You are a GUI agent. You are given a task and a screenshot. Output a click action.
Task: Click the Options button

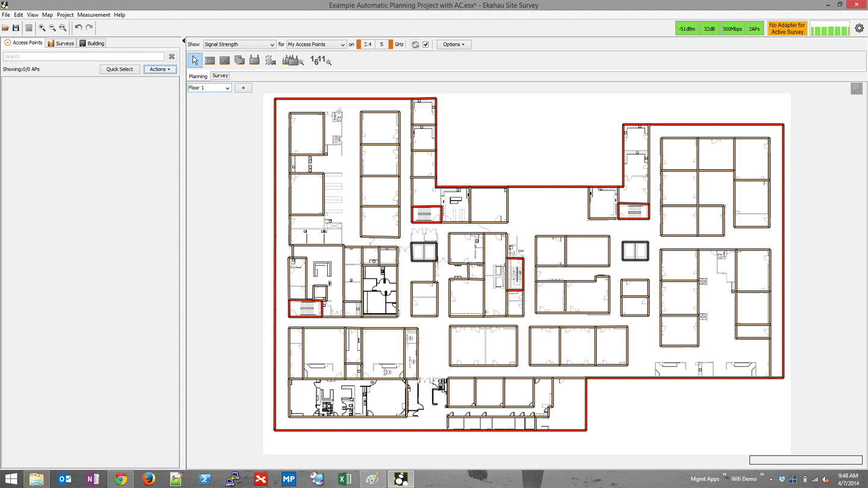[453, 45]
